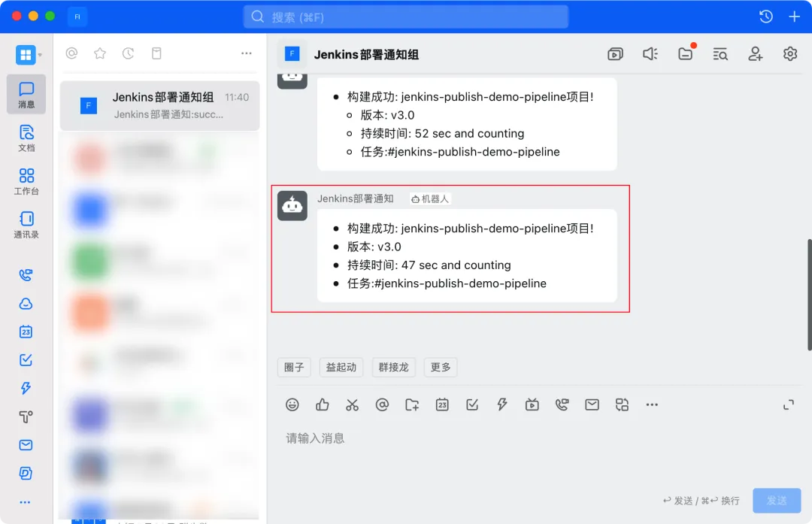
Task: Expand the workspace switcher dropdown arrow
Action: pyautogui.click(x=41, y=55)
